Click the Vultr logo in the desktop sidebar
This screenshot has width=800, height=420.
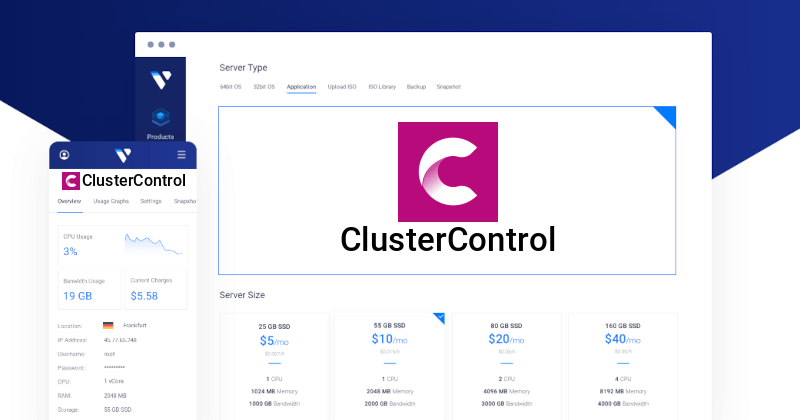point(160,80)
